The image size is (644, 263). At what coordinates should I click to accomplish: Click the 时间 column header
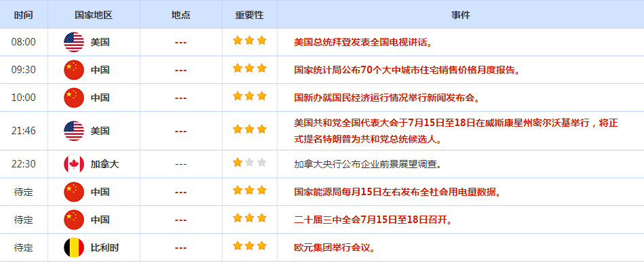point(23,15)
